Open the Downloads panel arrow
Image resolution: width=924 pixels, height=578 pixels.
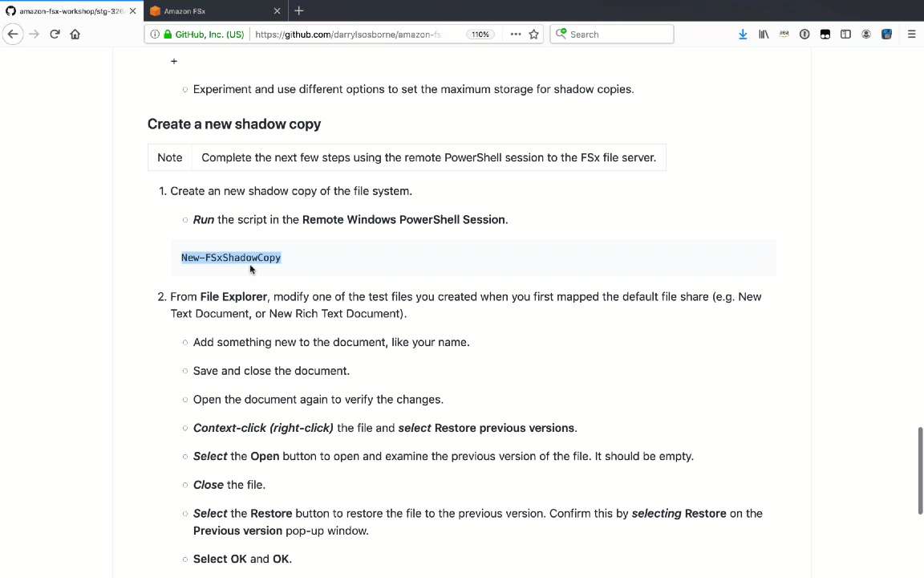pyautogui.click(x=743, y=35)
